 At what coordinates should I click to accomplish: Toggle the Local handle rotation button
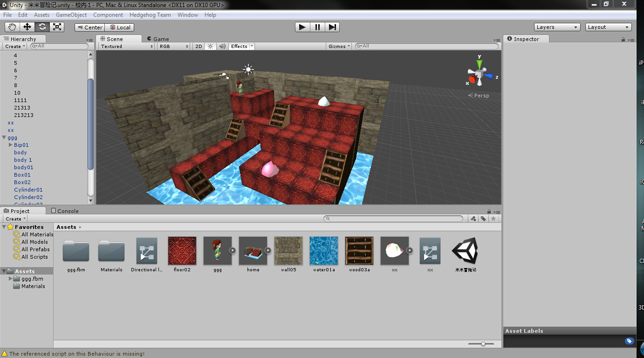120,28
